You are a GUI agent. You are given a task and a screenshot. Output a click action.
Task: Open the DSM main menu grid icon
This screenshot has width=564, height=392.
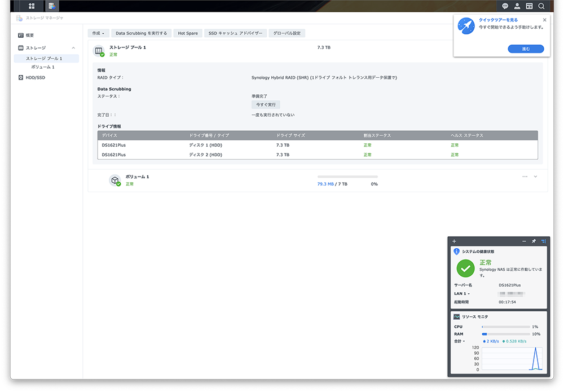(32, 6)
